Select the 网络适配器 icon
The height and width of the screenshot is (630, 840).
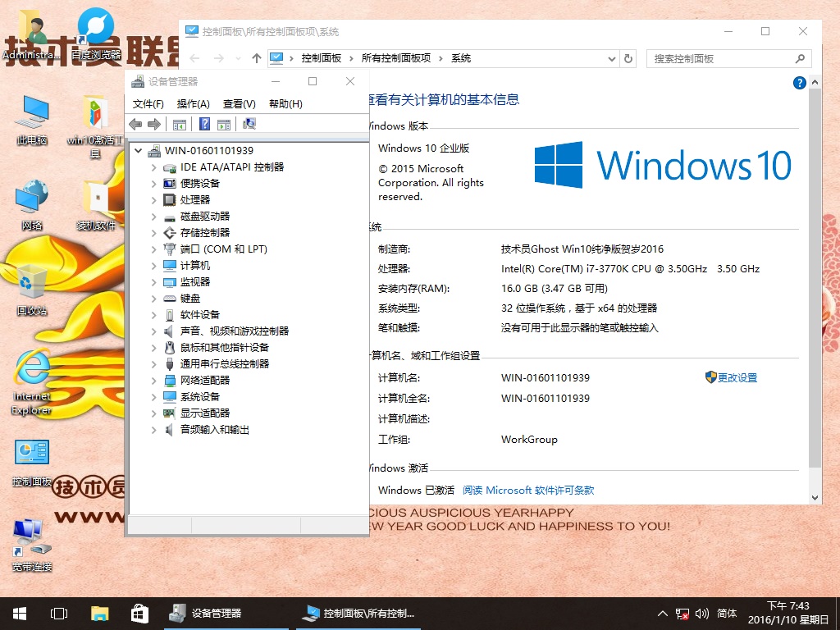169,381
